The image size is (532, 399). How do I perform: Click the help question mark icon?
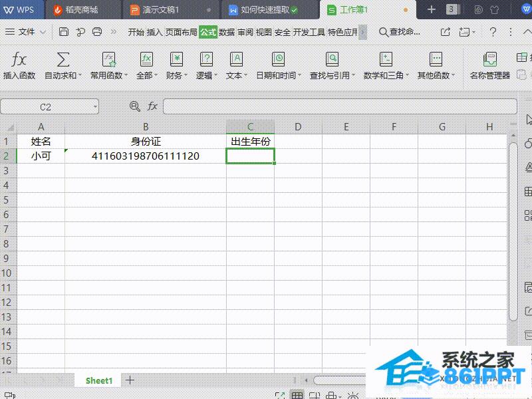pyautogui.click(x=493, y=32)
